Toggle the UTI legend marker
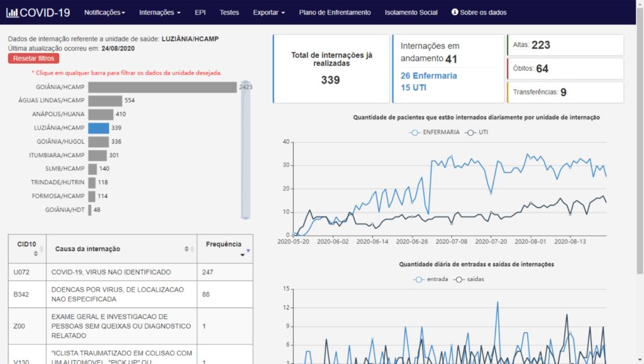This screenshot has width=644, height=364. pos(470,132)
